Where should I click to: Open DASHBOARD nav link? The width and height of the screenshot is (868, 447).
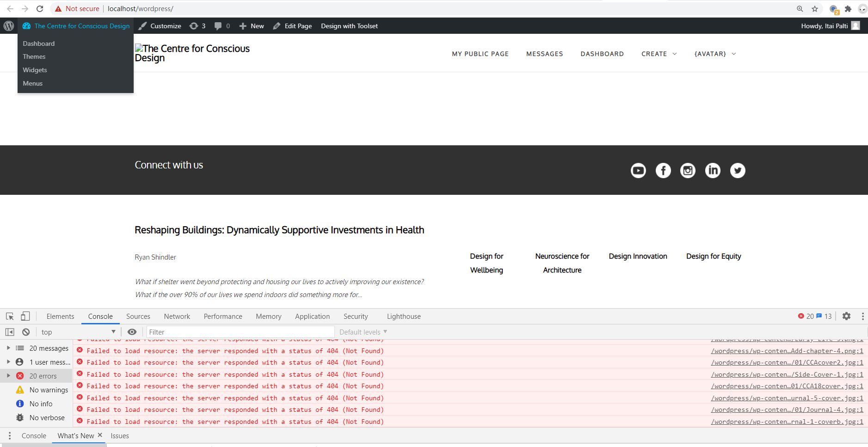[x=602, y=54]
